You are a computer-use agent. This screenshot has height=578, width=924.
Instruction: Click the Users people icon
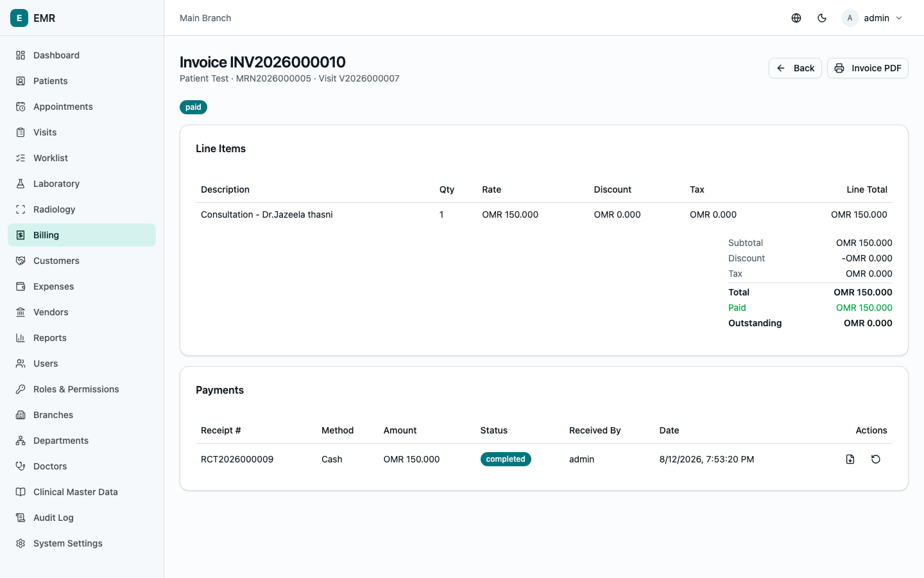point(21,363)
